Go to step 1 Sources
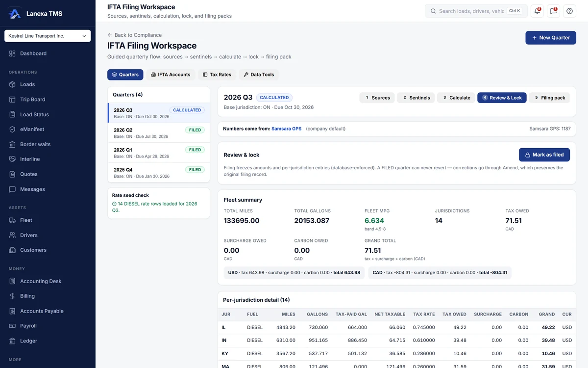The width and height of the screenshot is (588, 368). pyautogui.click(x=377, y=98)
